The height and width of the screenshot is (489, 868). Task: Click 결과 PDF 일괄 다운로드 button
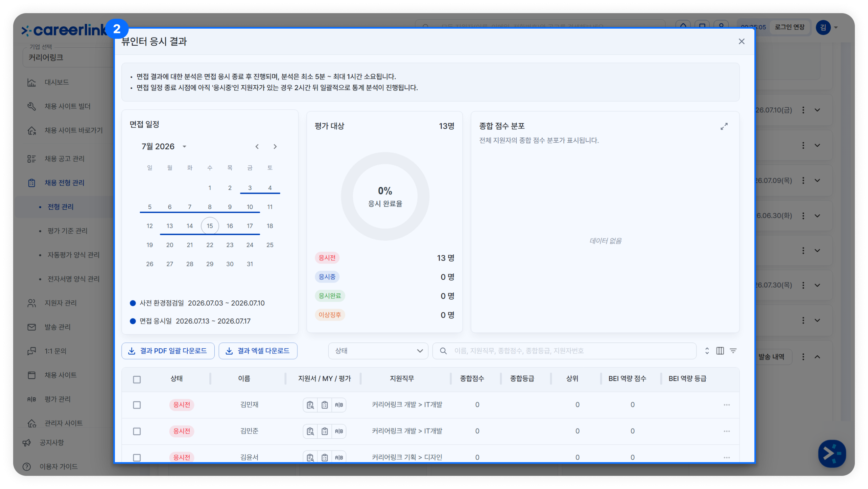click(168, 351)
